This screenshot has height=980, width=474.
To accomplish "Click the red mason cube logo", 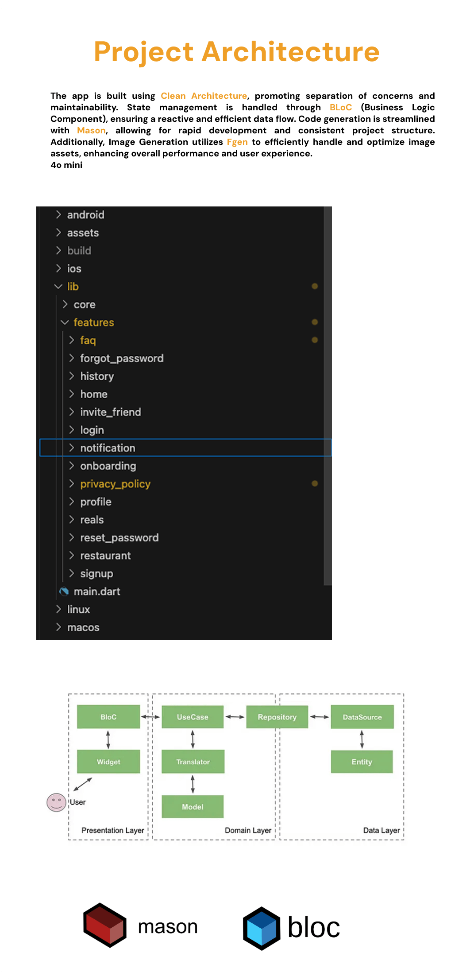I will tap(105, 925).
